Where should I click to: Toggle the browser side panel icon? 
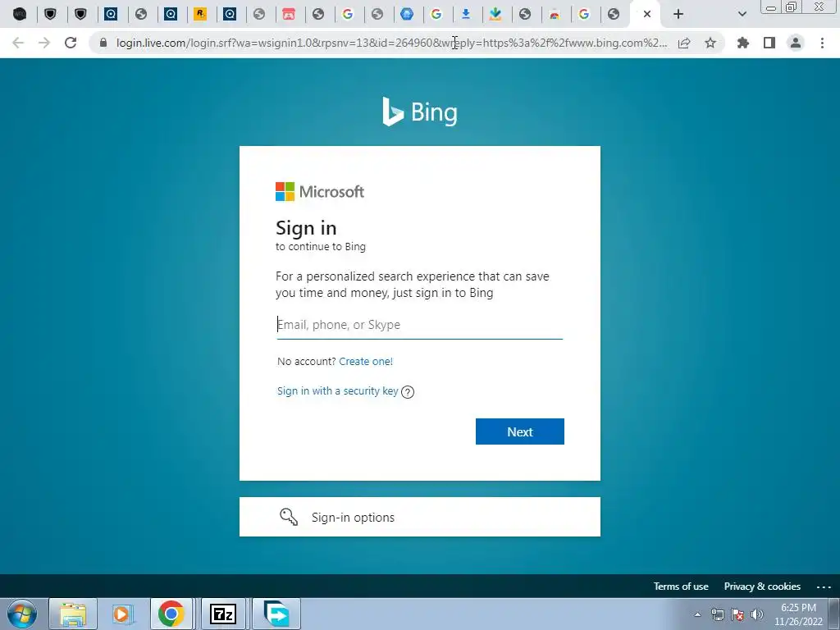coord(769,43)
